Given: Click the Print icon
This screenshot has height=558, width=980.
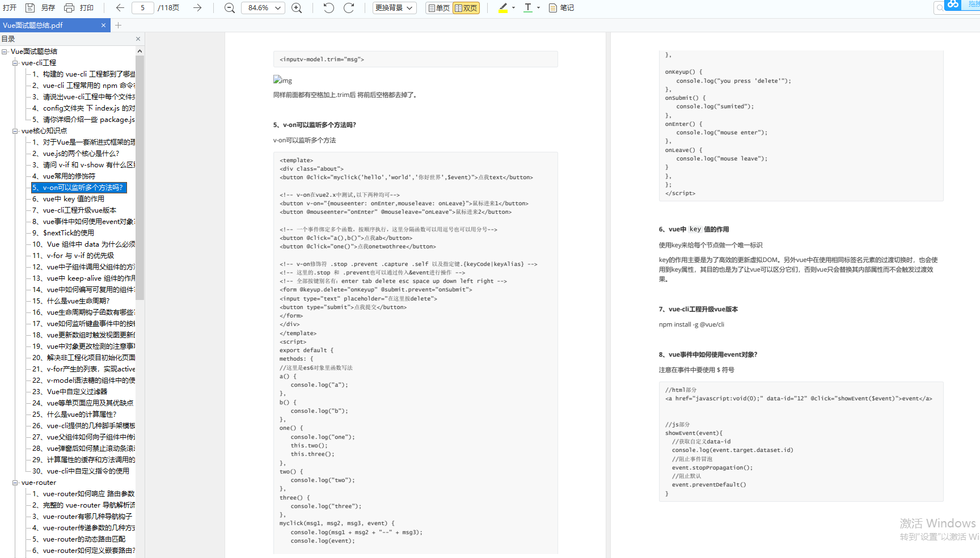Looking at the screenshot, I should click(69, 8).
